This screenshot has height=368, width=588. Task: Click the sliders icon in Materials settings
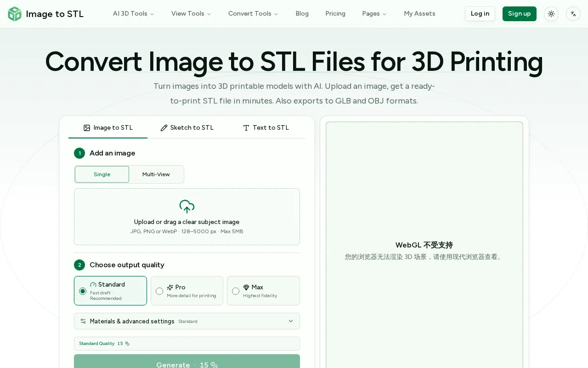coord(83,321)
